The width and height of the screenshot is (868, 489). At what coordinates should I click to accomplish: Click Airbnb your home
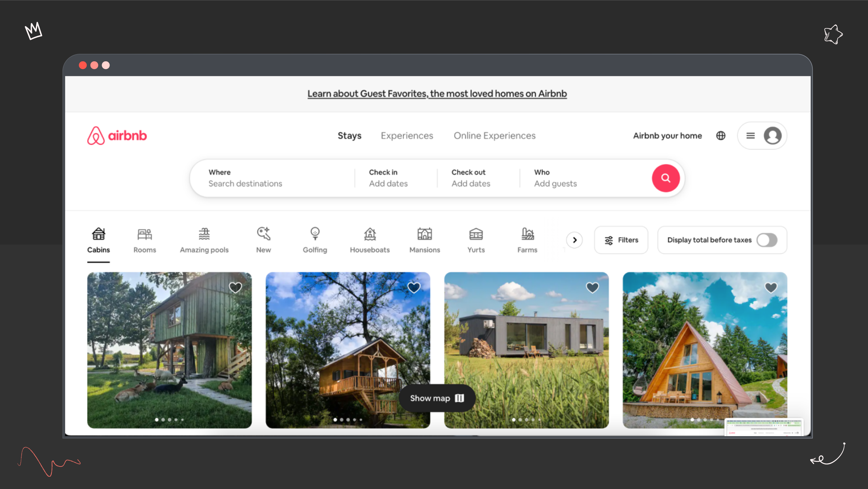coord(667,135)
